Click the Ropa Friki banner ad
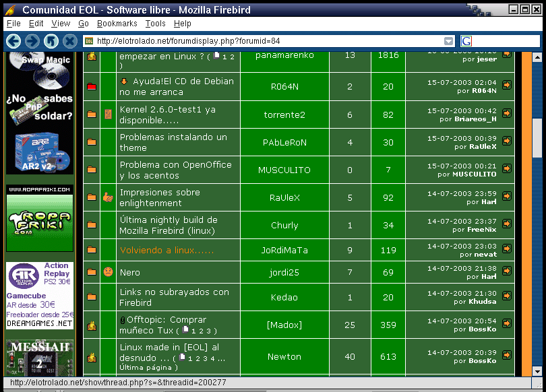Screen dimensions: 546x392 point(40,218)
